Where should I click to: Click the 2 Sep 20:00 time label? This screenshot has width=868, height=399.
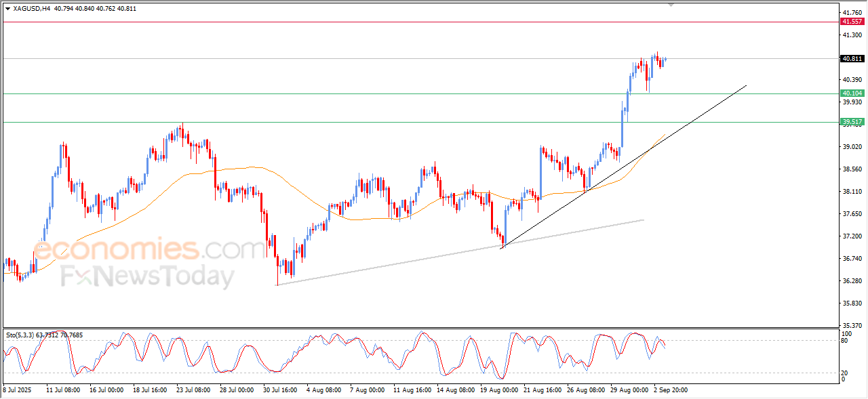pos(671,390)
